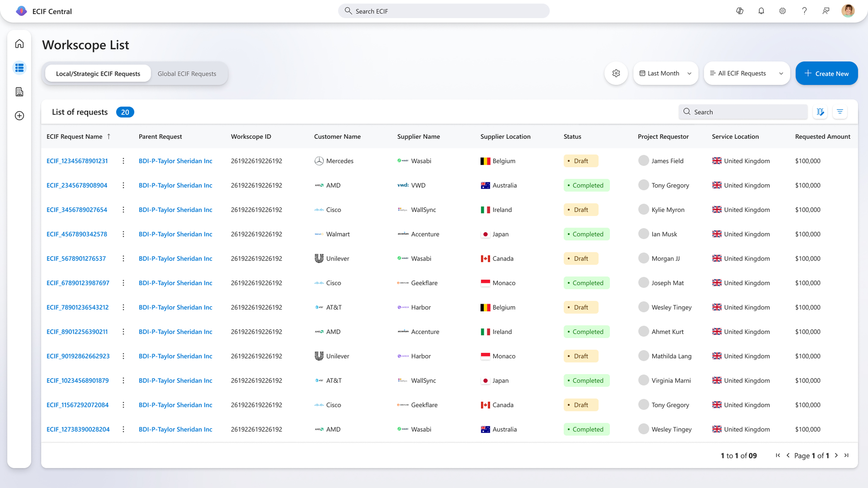This screenshot has height=488, width=868.
Task: Switch to Global ECIF Requests tab
Action: tap(187, 74)
